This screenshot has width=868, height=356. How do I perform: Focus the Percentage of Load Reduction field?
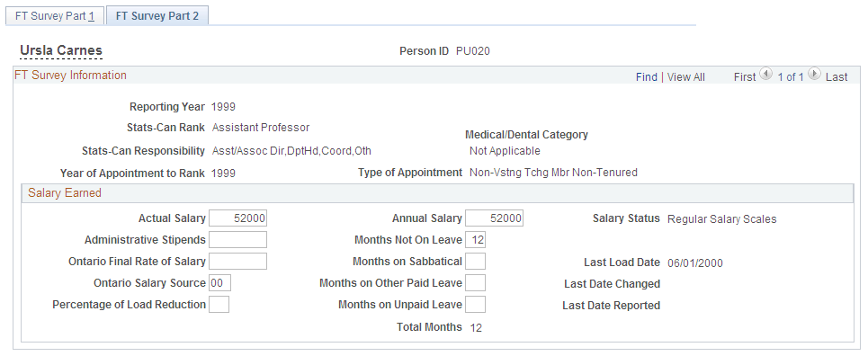pyautogui.click(x=219, y=305)
